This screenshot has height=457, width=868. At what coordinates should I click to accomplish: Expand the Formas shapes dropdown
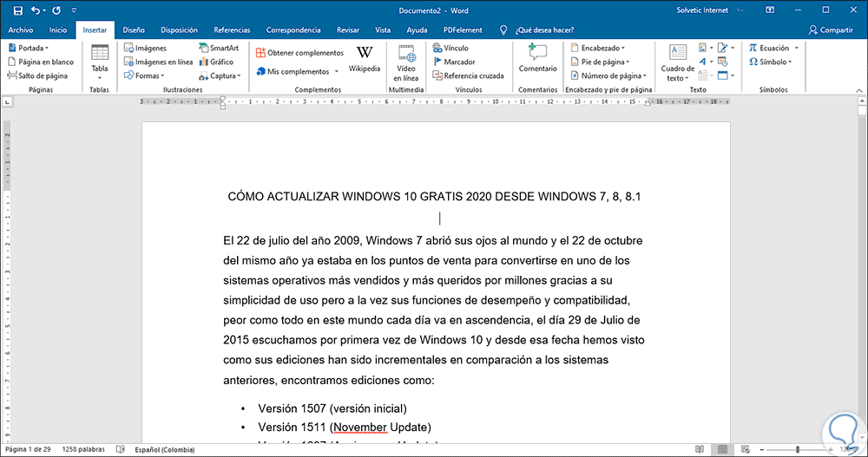pos(144,75)
